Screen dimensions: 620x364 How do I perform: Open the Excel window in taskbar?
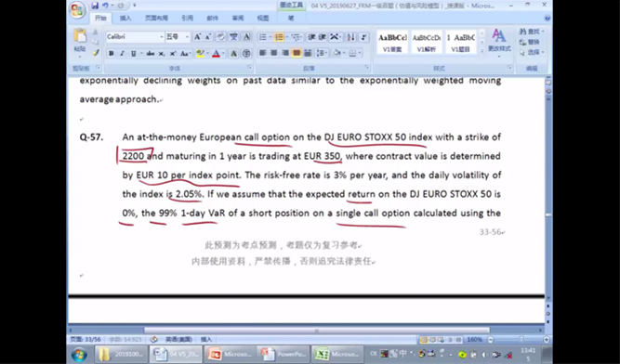(336, 354)
